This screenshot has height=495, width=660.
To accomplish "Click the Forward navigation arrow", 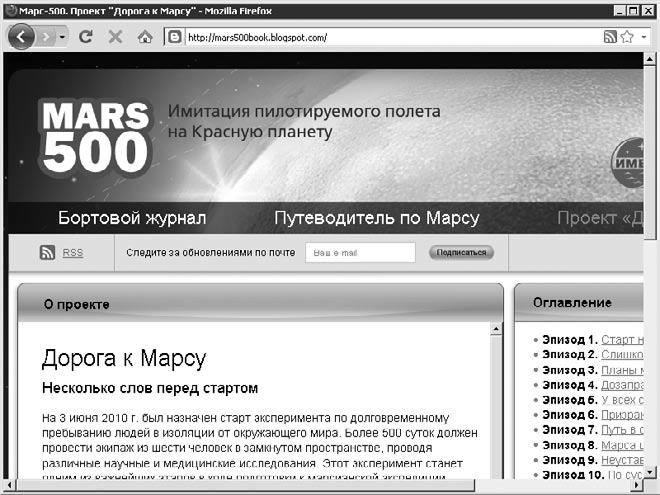I will point(47,37).
